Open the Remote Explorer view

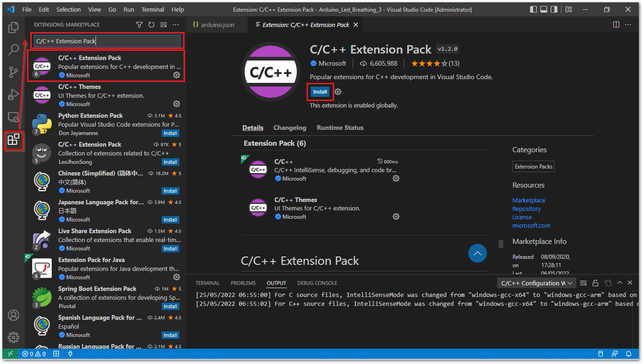tap(14, 117)
